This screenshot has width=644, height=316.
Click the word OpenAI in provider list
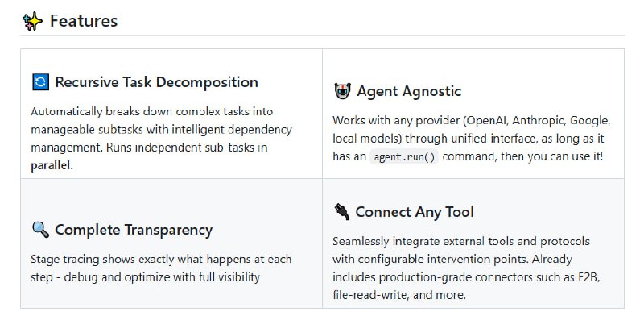[485, 121]
